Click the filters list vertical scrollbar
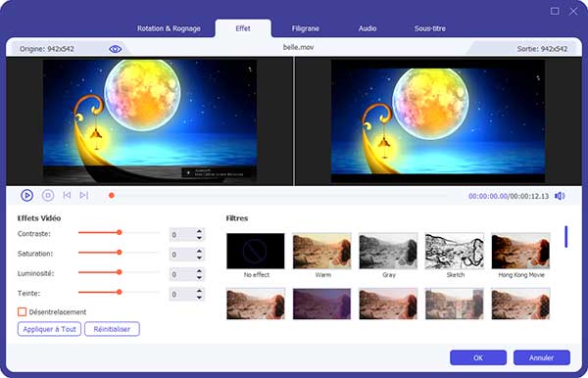Screen dimensions: 588x378 click(565, 236)
